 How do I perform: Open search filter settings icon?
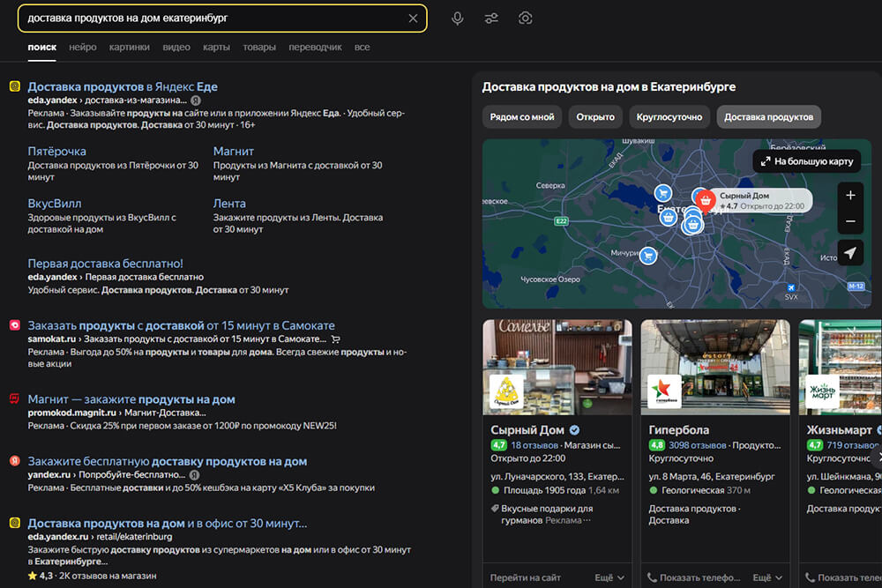[x=491, y=18]
